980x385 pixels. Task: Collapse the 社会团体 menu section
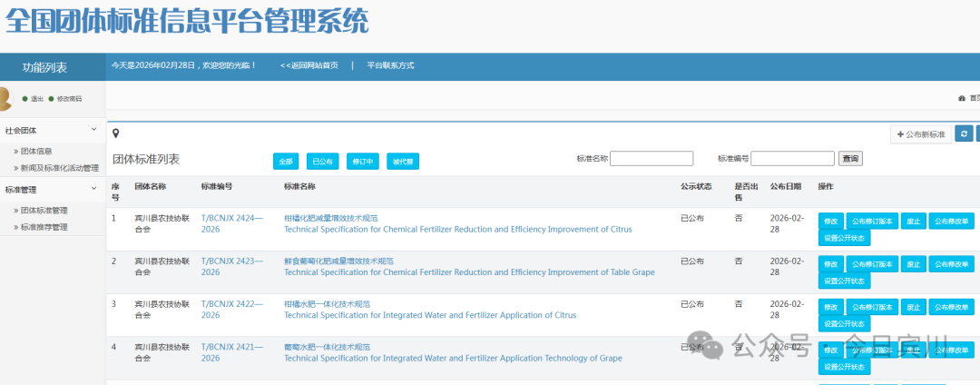click(93, 130)
